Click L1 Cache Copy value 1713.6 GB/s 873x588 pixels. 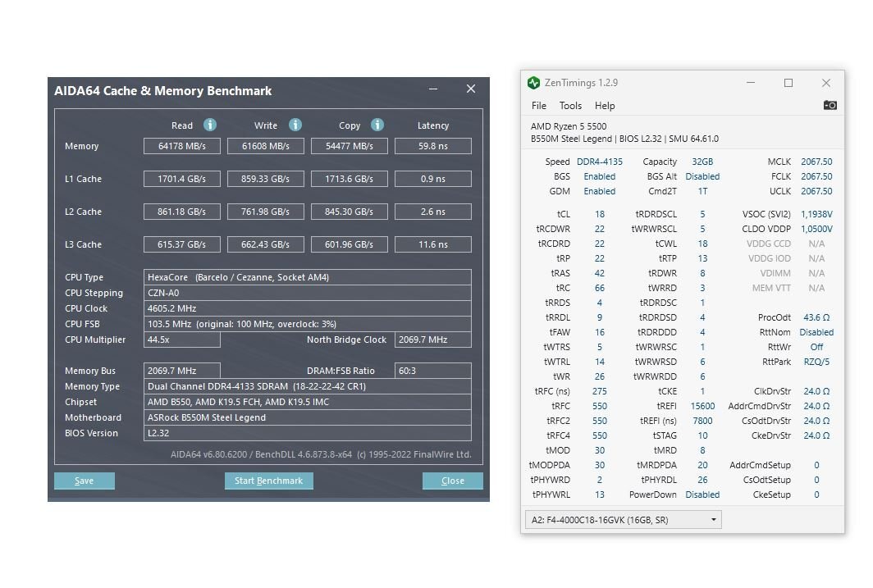[x=349, y=179]
